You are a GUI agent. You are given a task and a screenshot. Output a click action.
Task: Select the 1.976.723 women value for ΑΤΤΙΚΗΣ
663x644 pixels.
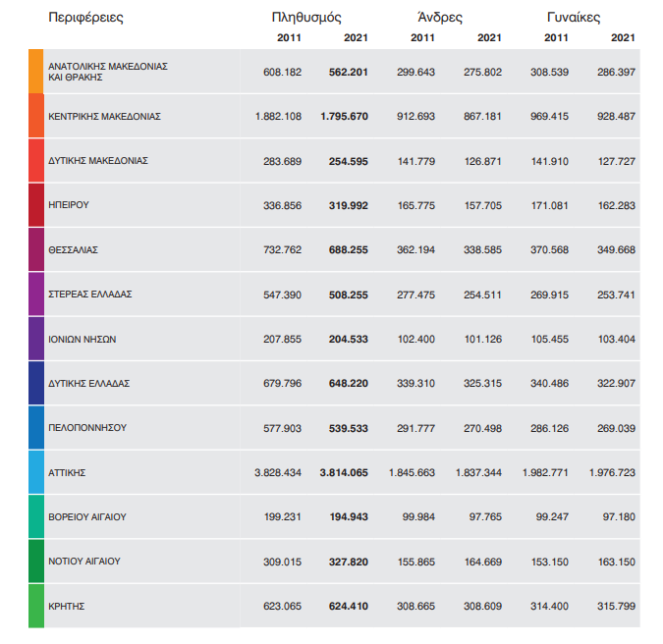click(x=611, y=472)
